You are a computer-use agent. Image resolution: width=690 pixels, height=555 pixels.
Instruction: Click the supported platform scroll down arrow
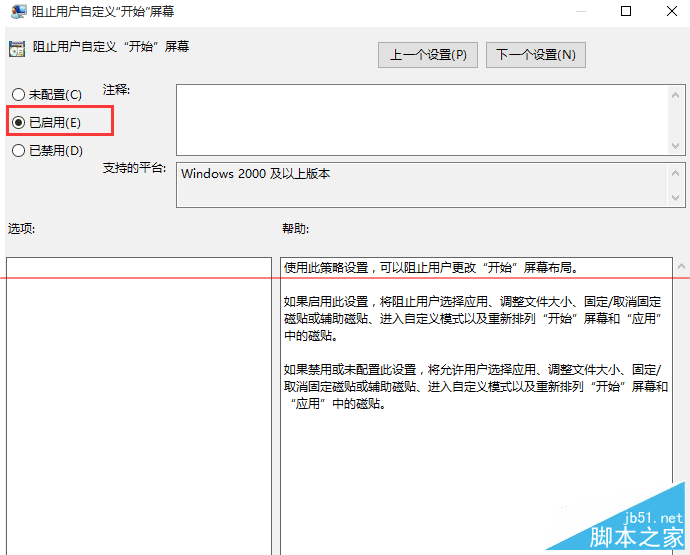pyautogui.click(x=675, y=198)
